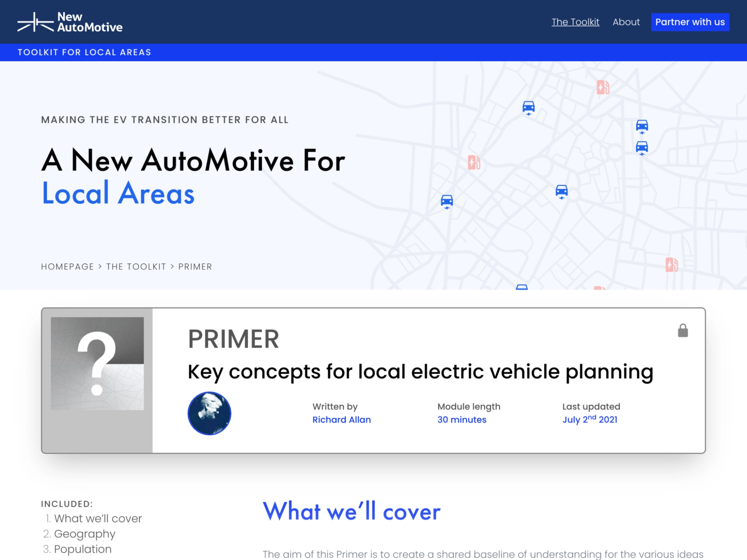Click the TOOLKIT FOR LOCAL AREAS banner text
Image resolution: width=747 pixels, height=560 pixels.
84,52
